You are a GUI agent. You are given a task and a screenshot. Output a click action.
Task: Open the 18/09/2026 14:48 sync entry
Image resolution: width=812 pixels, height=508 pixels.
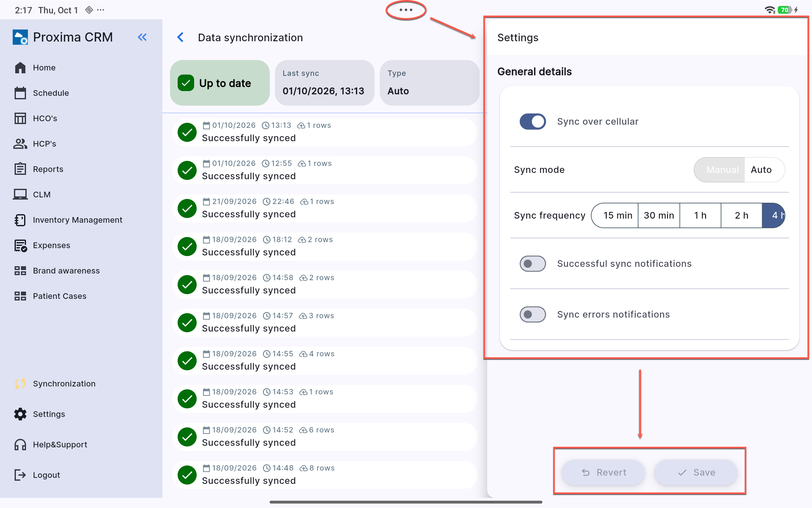(325, 474)
